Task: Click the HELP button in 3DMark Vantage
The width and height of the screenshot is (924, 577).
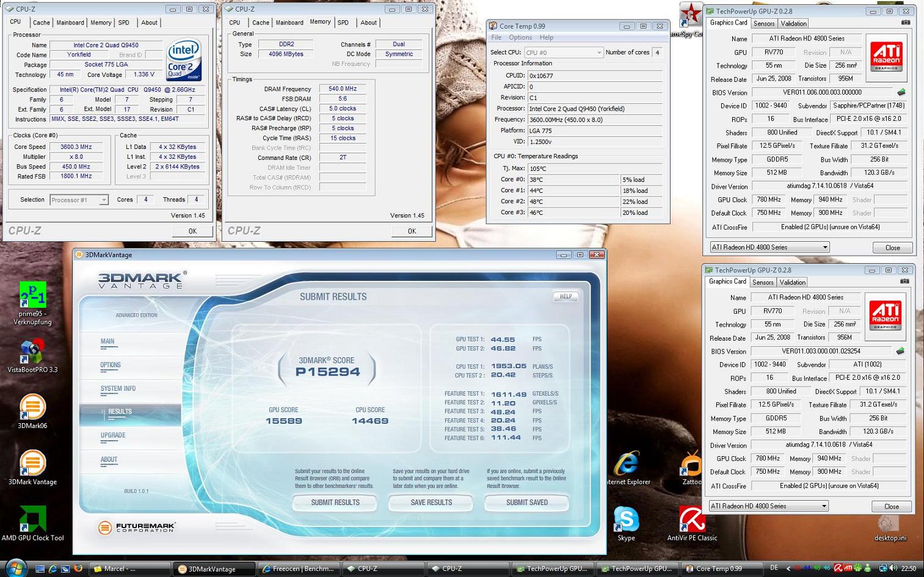Action: 566,297
